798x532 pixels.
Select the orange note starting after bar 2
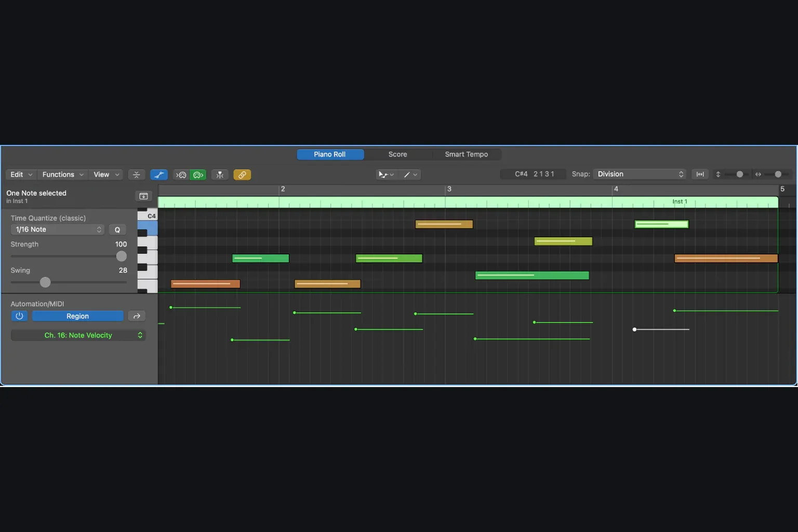point(327,284)
